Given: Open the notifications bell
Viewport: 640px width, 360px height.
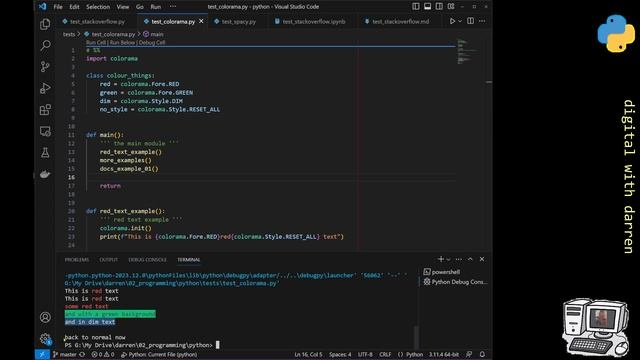Looking at the screenshot, I should pos(482,355).
